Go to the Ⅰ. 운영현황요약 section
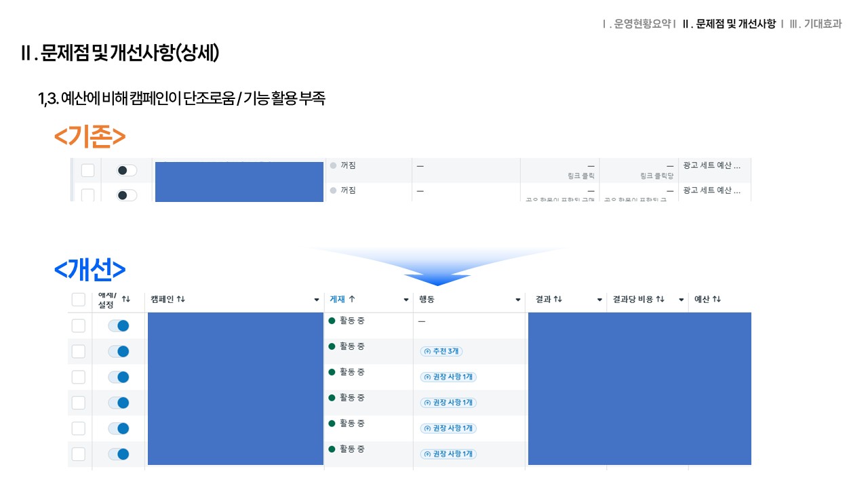The height and width of the screenshot is (488, 868). coord(636,24)
